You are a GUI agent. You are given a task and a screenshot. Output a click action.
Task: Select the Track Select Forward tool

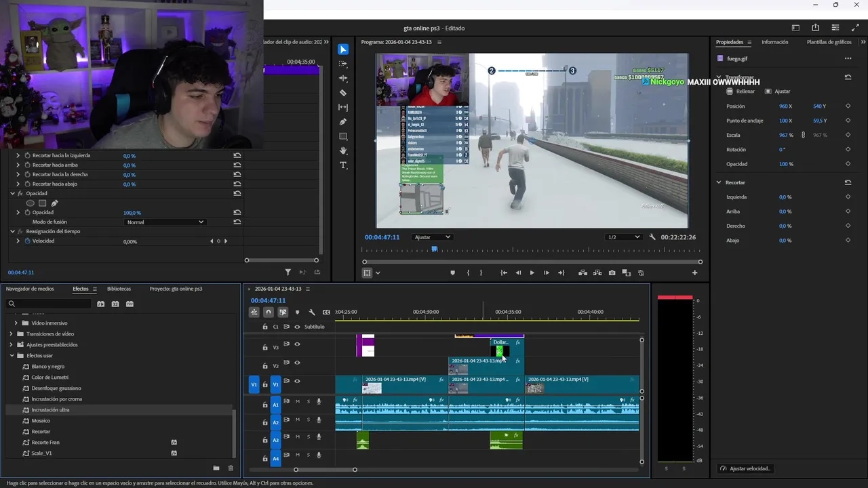[343, 64]
